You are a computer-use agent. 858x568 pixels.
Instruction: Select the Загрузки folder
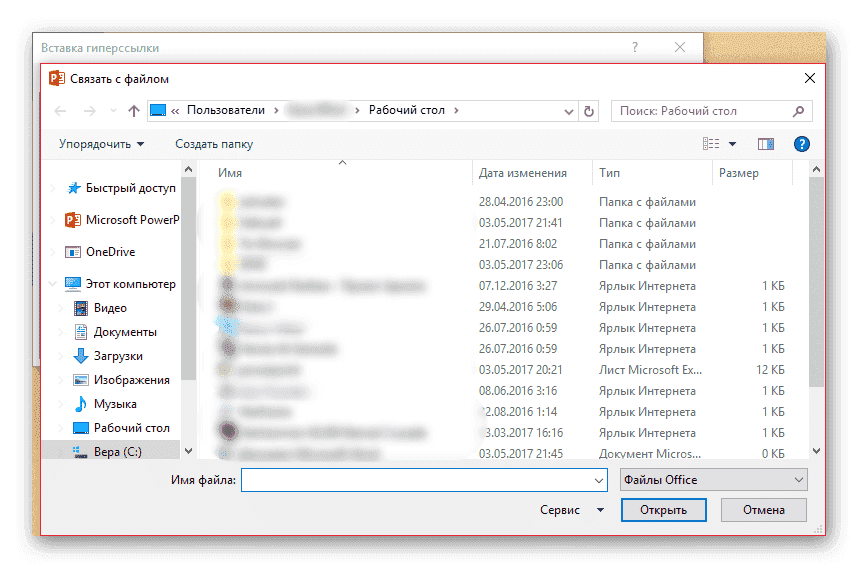tap(119, 356)
